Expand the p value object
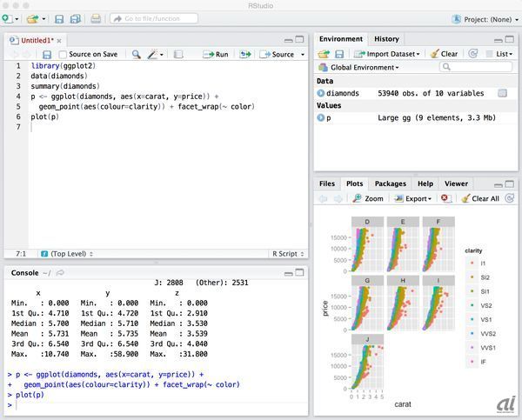The width and height of the screenshot is (522, 420). click(321, 117)
